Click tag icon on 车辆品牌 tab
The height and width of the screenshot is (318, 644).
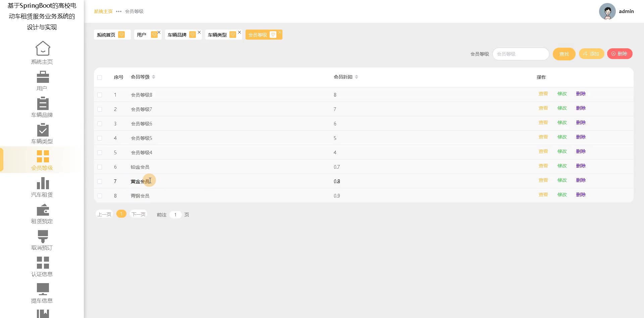(193, 35)
